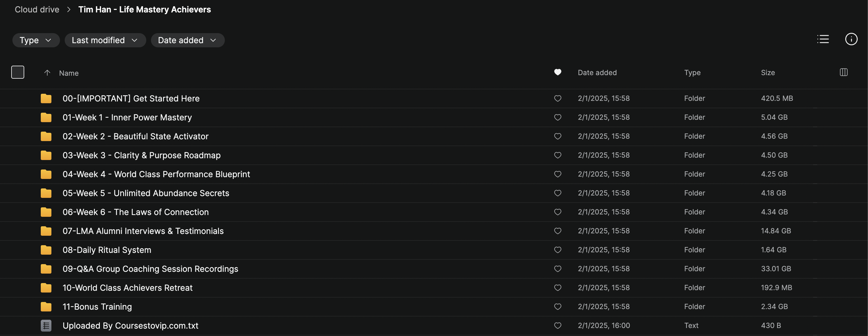Open the info panel icon

click(851, 39)
